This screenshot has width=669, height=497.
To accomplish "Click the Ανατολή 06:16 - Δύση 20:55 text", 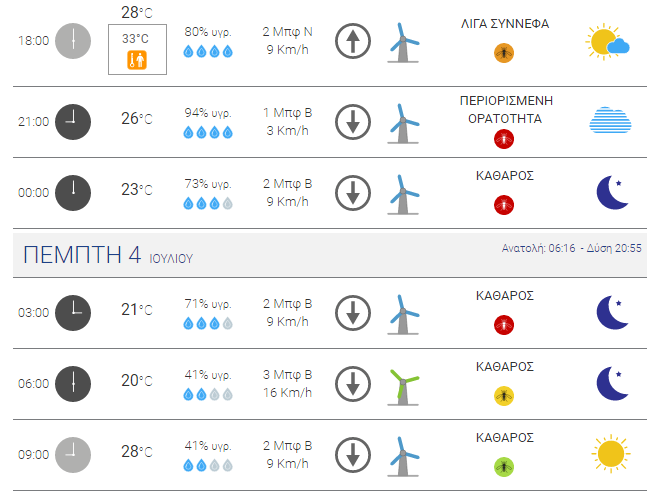I will click(x=571, y=248).
